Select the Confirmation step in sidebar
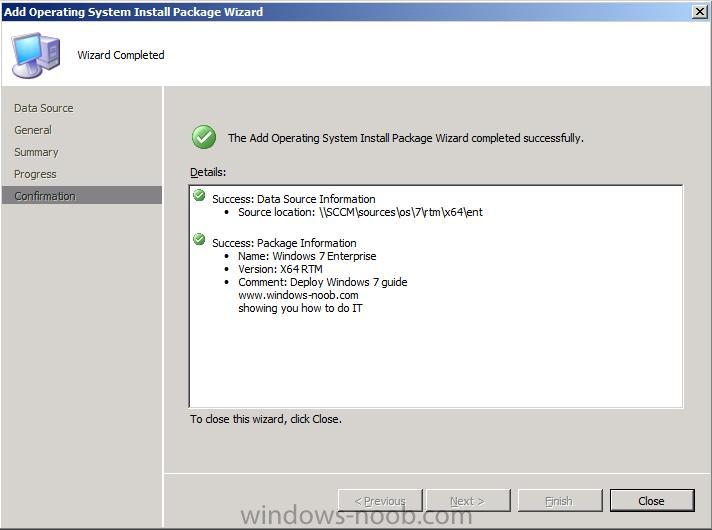The image size is (712, 530). (x=82, y=196)
